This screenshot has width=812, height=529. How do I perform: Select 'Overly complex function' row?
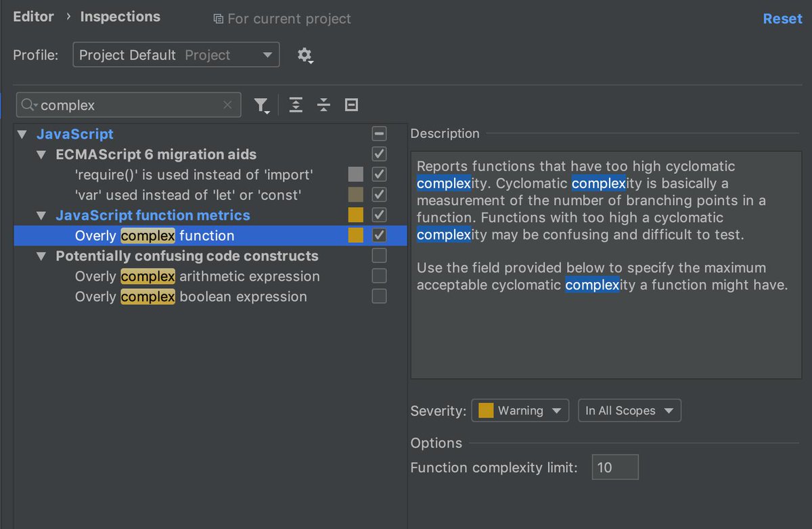[210, 235]
